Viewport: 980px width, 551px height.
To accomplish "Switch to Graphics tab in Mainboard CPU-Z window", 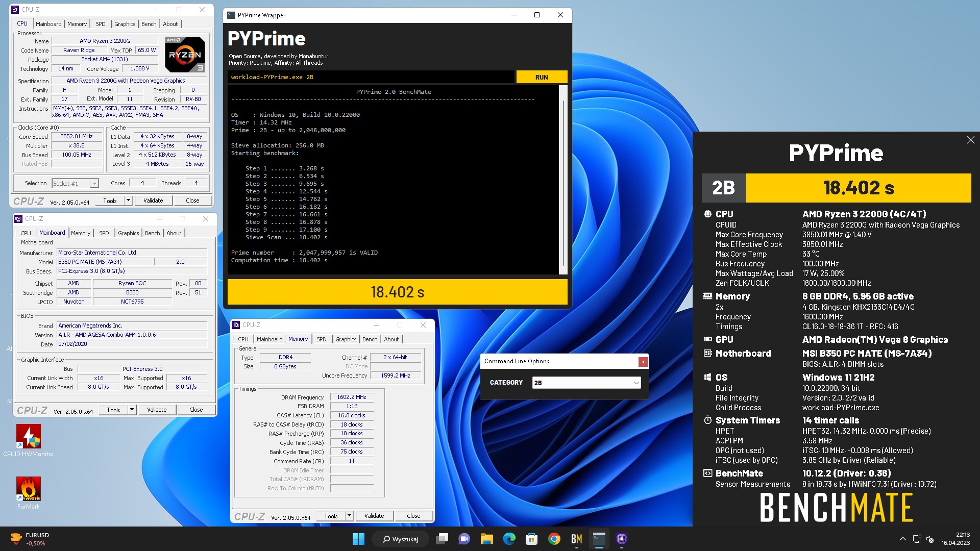I will [129, 233].
